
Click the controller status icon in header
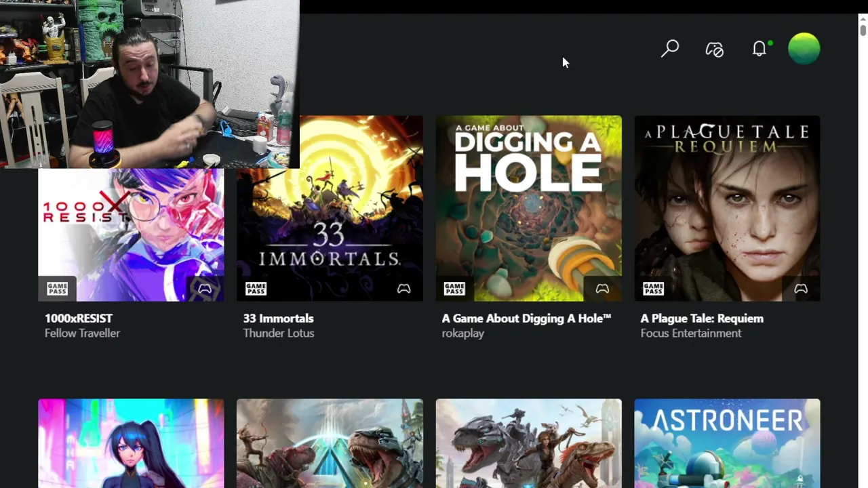715,49
